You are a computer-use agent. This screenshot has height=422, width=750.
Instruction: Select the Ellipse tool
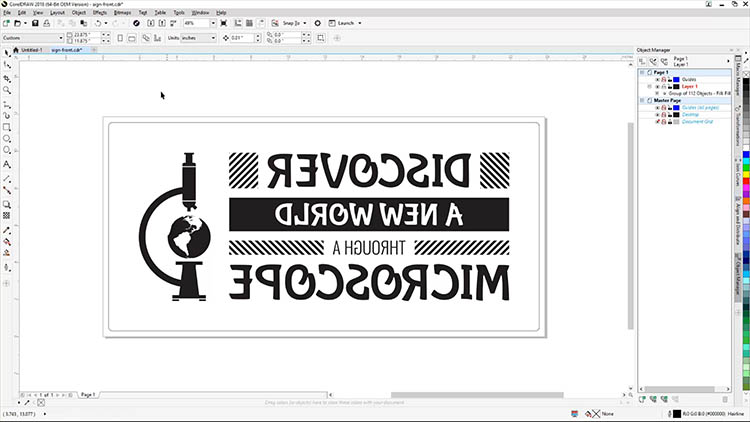point(7,139)
